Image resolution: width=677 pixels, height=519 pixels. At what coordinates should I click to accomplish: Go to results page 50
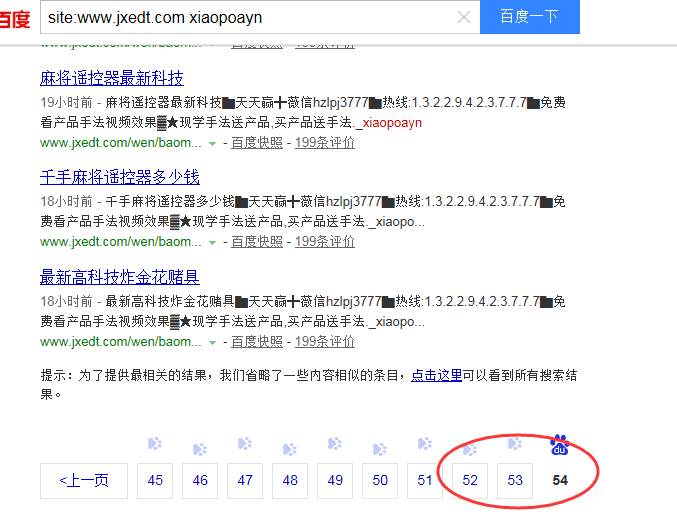(x=380, y=481)
